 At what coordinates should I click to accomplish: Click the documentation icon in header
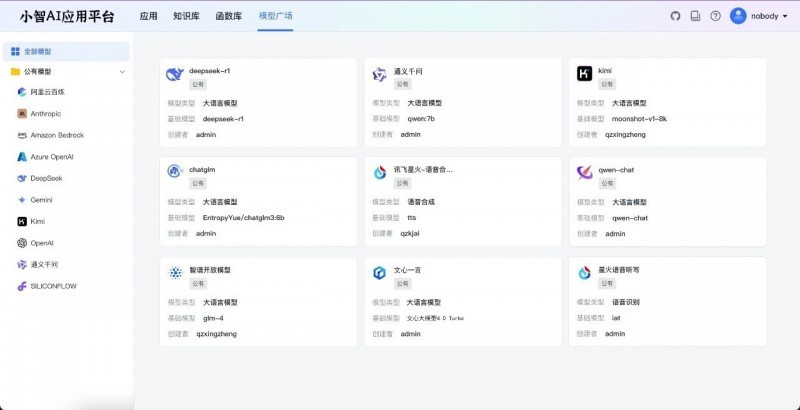pyautogui.click(x=695, y=16)
